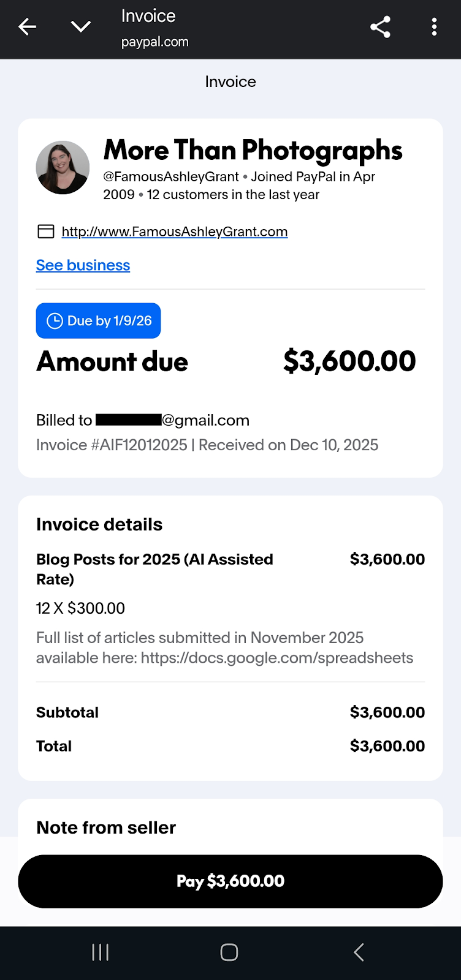Open the share options for this invoice
Screen dimensions: 461x980
click(x=380, y=27)
